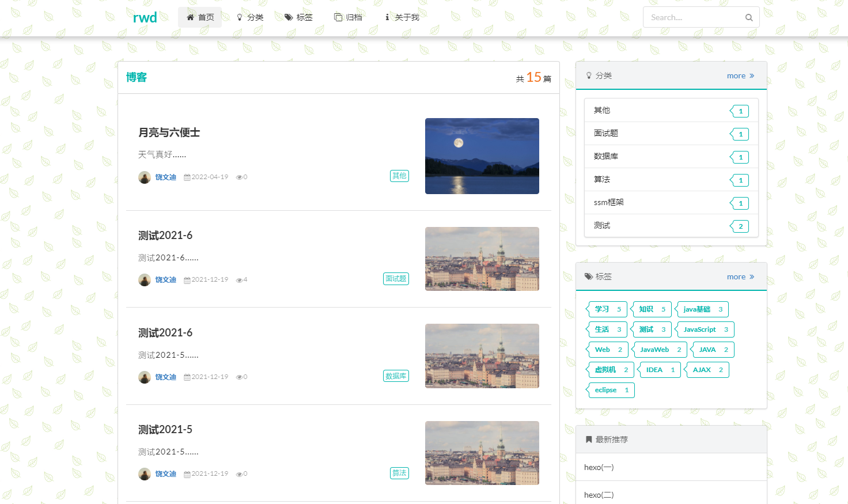Image resolution: width=848 pixels, height=504 pixels.
Task: Select the 其他 category row
Action: (671, 111)
